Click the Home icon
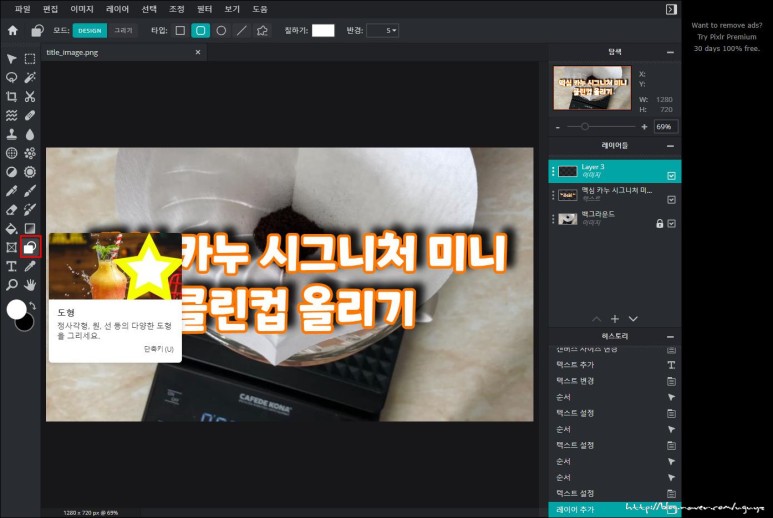The height and width of the screenshot is (518, 773). click(x=13, y=31)
